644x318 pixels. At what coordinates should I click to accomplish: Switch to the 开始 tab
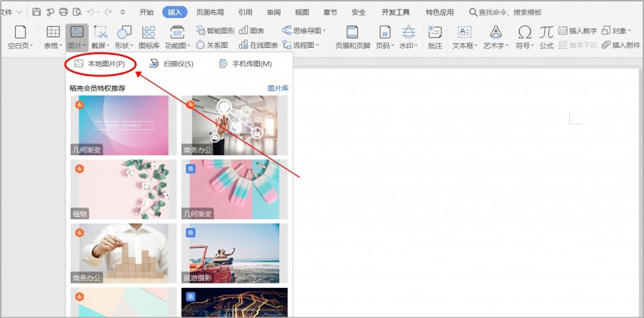pos(147,13)
